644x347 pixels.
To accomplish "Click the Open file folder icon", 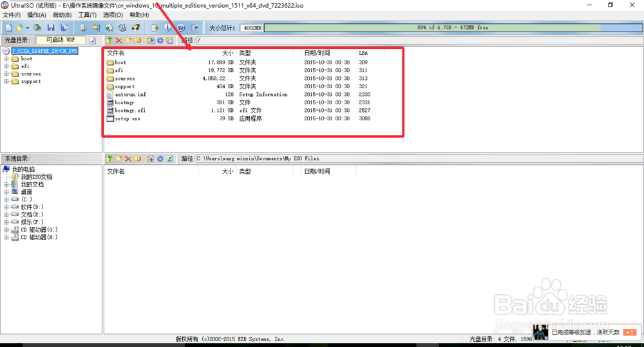I will coord(19,28).
